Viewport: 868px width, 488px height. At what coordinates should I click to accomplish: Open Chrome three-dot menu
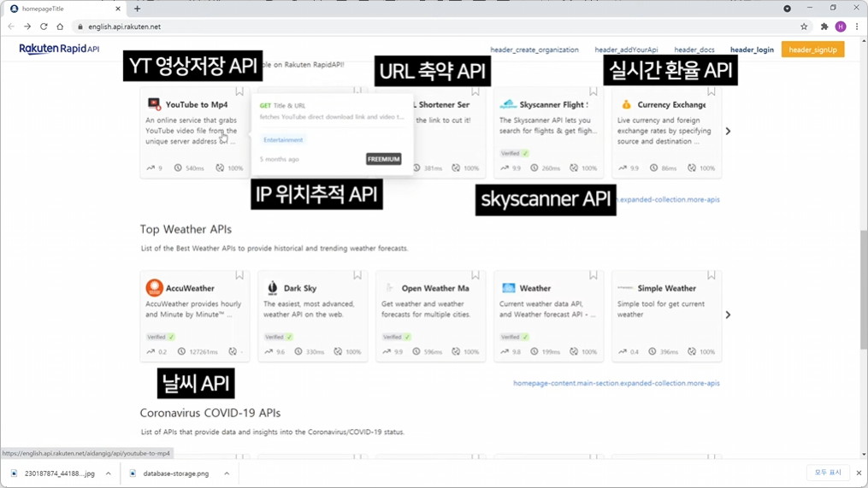[857, 26]
